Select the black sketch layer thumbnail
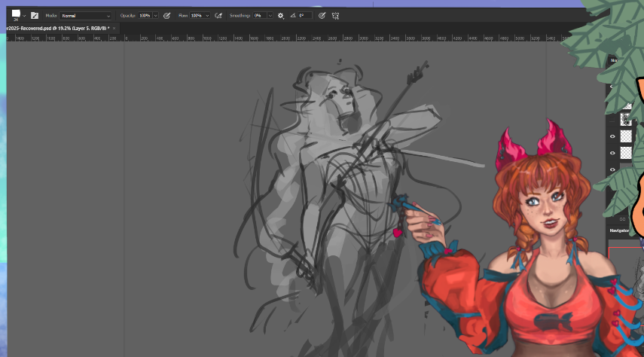 point(625,120)
